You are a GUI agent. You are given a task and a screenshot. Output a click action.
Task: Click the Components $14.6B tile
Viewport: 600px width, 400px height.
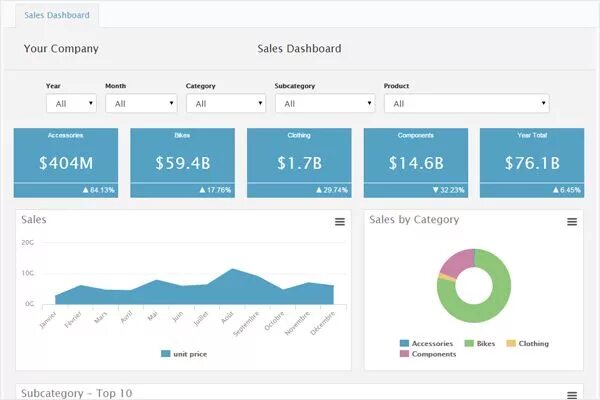tap(416, 163)
